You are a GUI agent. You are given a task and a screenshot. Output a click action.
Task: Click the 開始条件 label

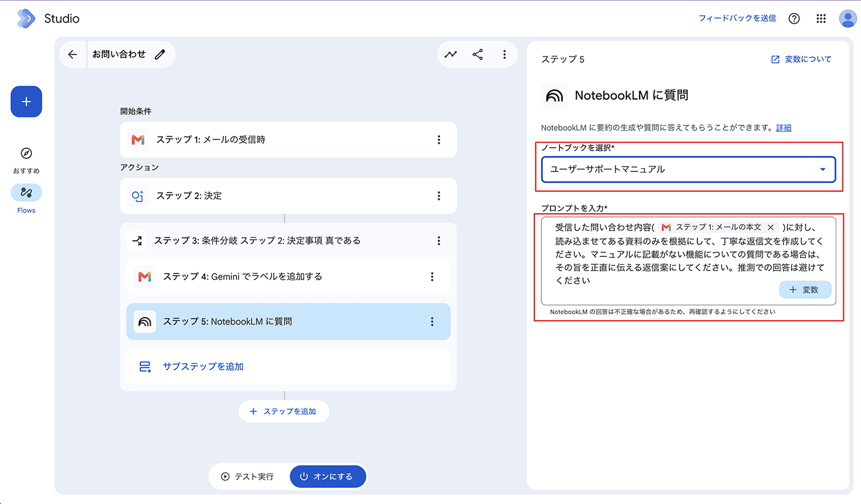(136, 111)
